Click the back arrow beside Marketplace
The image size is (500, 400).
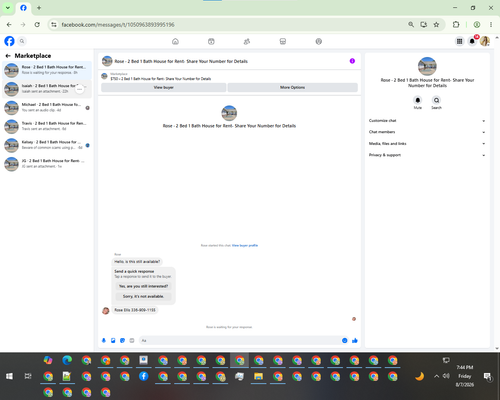click(8, 56)
